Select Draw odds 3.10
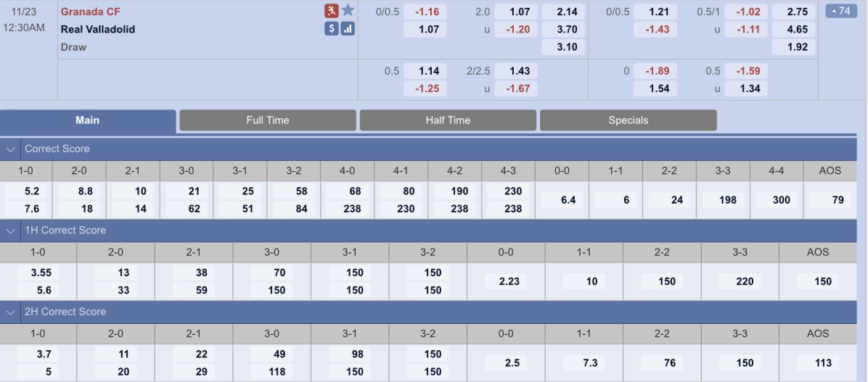Viewport: 868px width, 382px height. coord(563,47)
